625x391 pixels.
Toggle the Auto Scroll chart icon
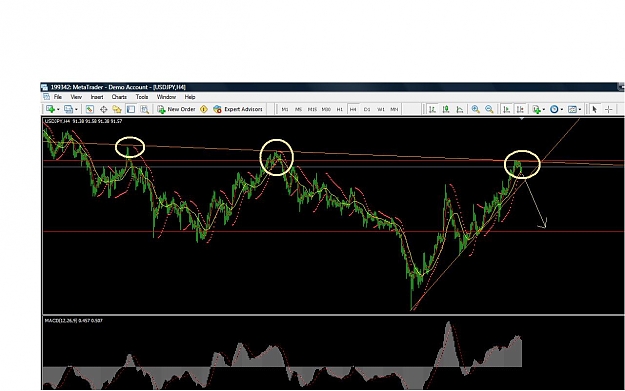click(x=506, y=109)
